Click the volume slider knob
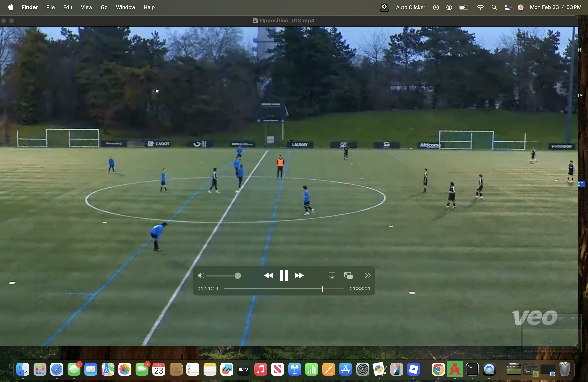588x382 pixels. 238,276
